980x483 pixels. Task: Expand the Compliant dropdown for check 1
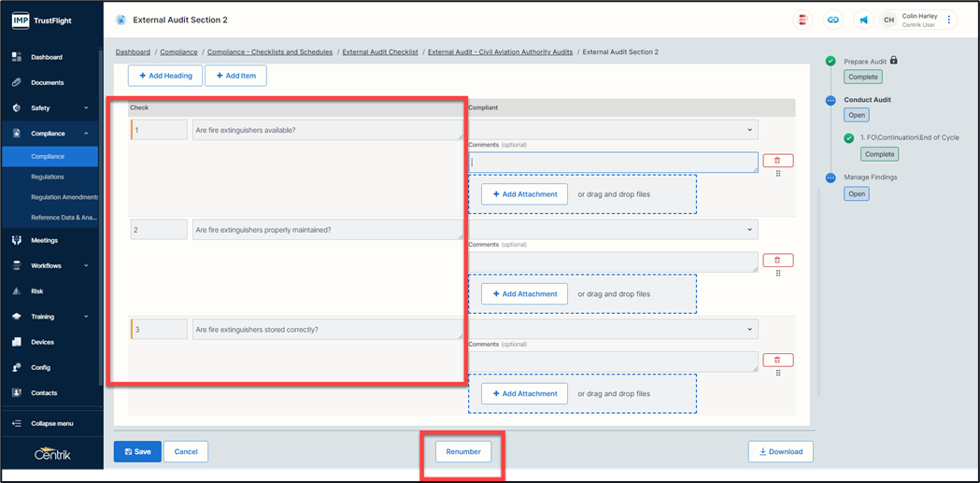(x=613, y=130)
